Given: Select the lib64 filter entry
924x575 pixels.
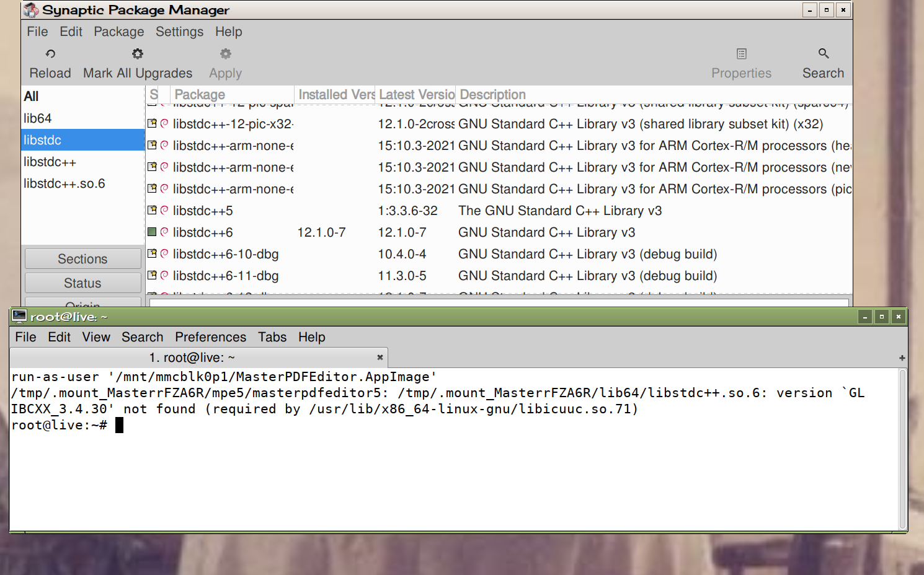Looking at the screenshot, I should (83, 118).
